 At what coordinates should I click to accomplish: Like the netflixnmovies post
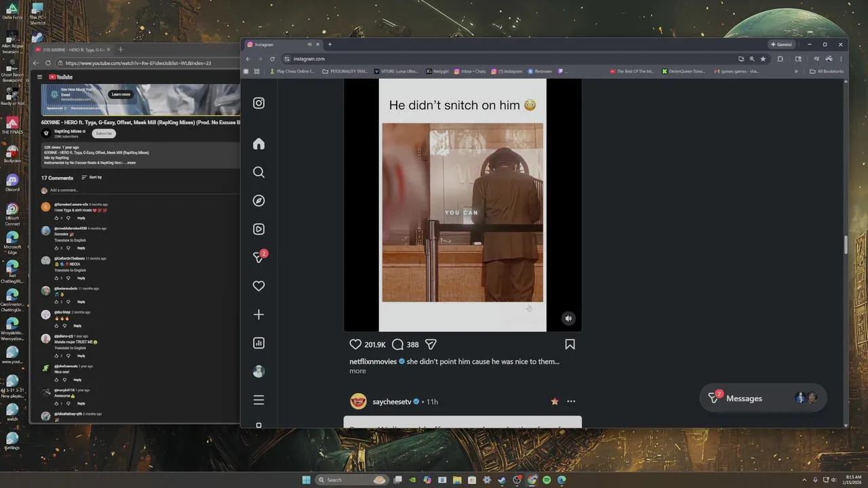pos(355,344)
